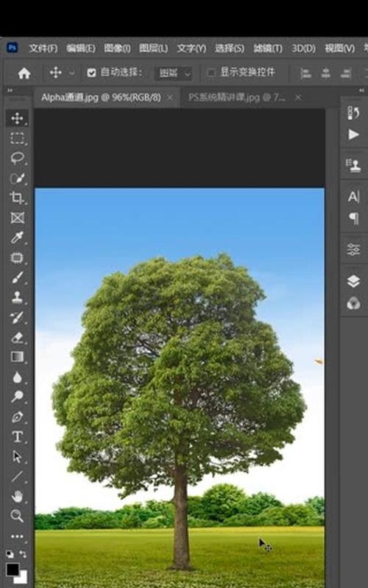This screenshot has width=368, height=588.
Task: Select the Clone Stamp tool
Action: [x=17, y=298]
